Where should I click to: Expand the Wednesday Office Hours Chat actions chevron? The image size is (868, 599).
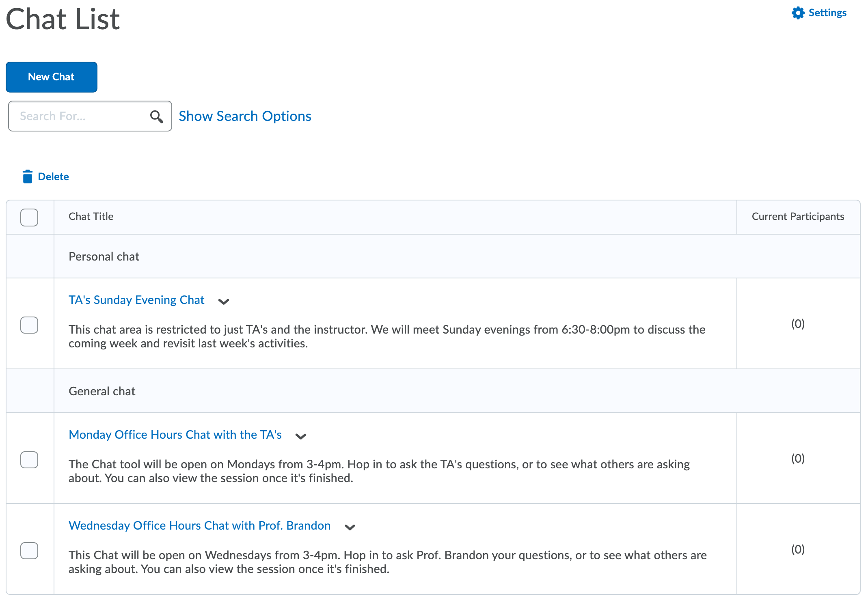click(x=350, y=527)
